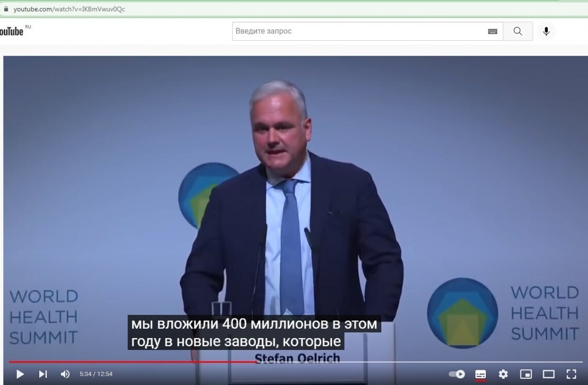Toggle the autoplay switch
The width and height of the screenshot is (588, 385).
point(456,374)
